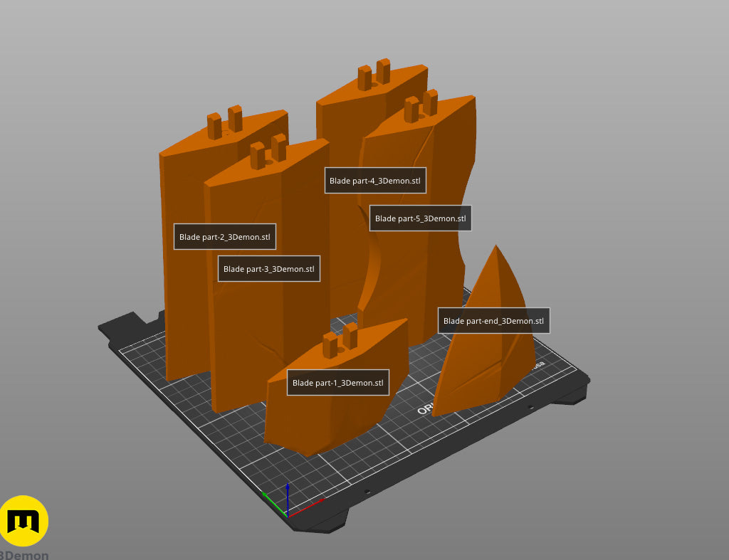Click connector pegs on the part-1 segment

coord(340,339)
